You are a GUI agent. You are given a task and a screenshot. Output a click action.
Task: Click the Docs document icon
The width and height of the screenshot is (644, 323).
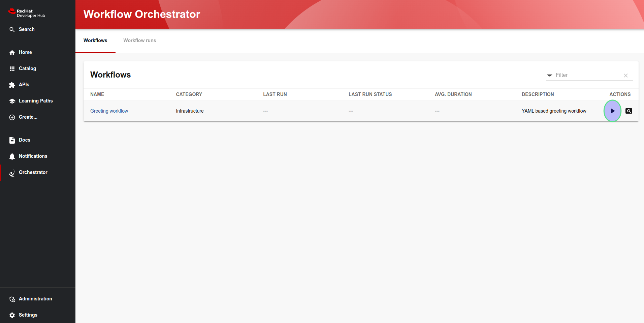coord(12,140)
